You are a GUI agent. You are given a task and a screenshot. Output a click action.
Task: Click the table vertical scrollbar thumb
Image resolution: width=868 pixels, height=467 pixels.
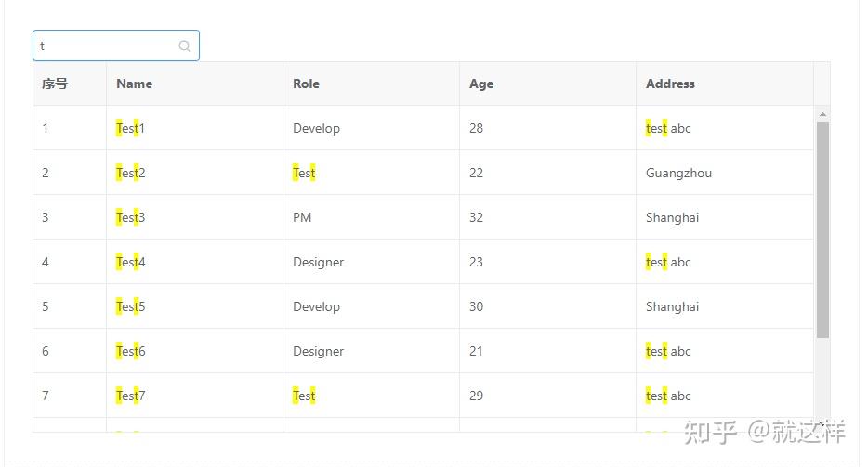[822, 228]
